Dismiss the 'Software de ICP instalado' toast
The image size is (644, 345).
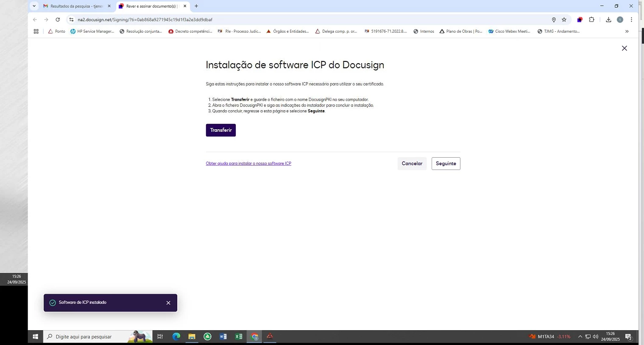(x=168, y=303)
